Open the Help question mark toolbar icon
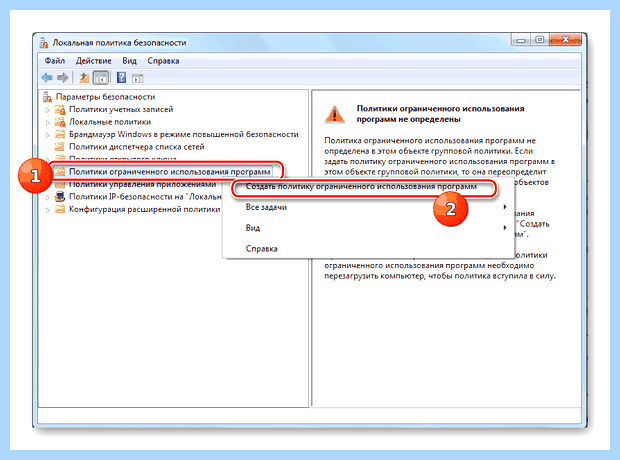Image resolution: width=620 pixels, height=460 pixels. (121, 78)
